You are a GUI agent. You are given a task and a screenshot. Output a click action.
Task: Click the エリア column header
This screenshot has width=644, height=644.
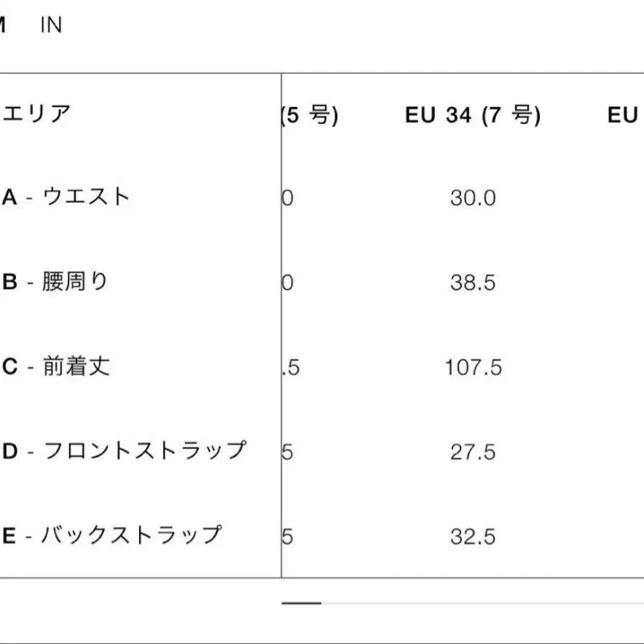37,114
